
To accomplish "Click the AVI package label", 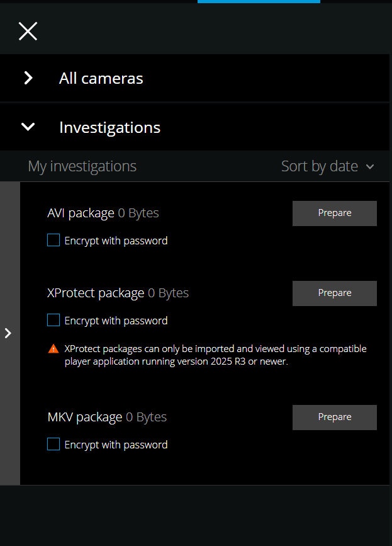I will 81,213.
